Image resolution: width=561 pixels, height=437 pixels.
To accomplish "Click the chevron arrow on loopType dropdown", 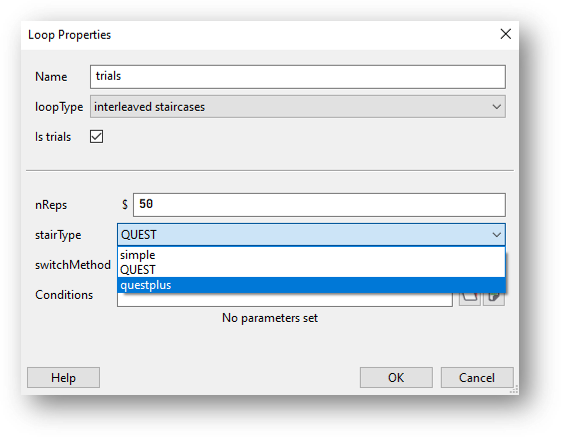I will 496,107.
